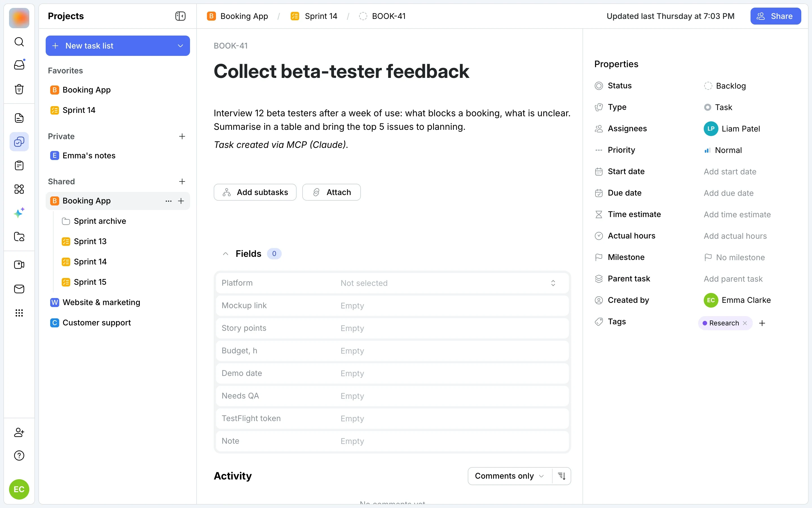Open the mail envelope icon
812x508 pixels.
point(19,289)
